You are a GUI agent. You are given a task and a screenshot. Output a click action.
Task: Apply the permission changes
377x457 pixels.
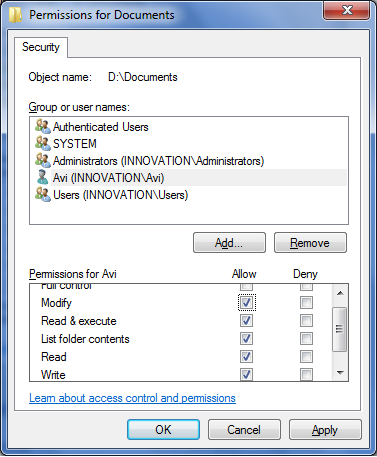point(325,429)
